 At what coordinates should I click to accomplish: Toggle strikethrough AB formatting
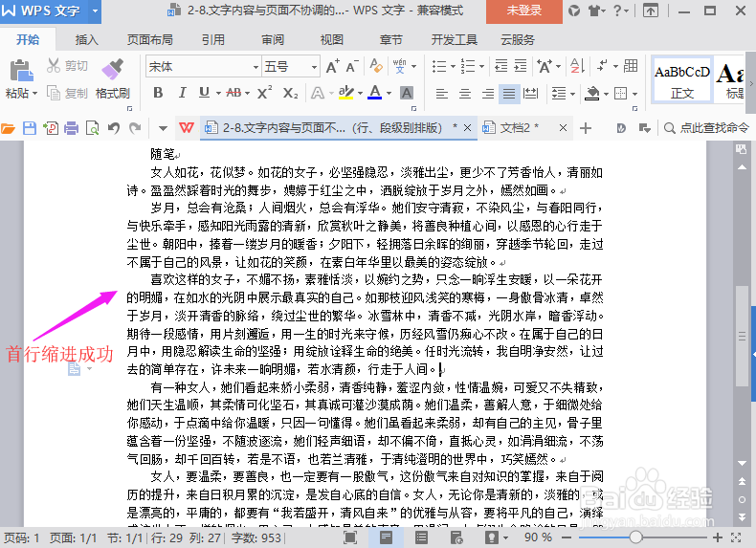click(x=233, y=93)
